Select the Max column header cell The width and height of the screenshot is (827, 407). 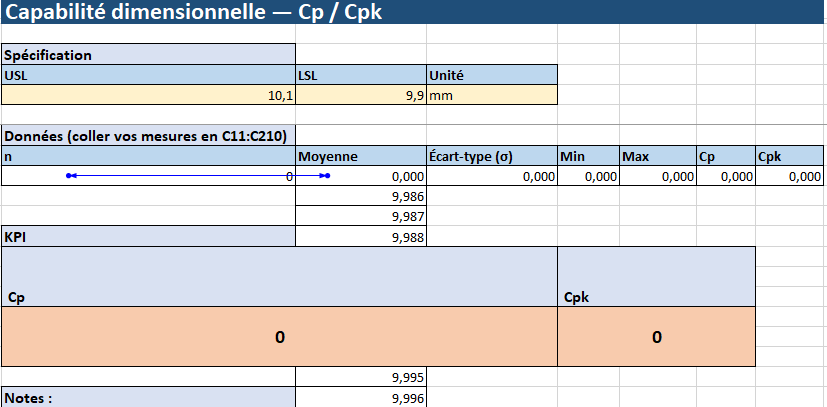point(656,156)
